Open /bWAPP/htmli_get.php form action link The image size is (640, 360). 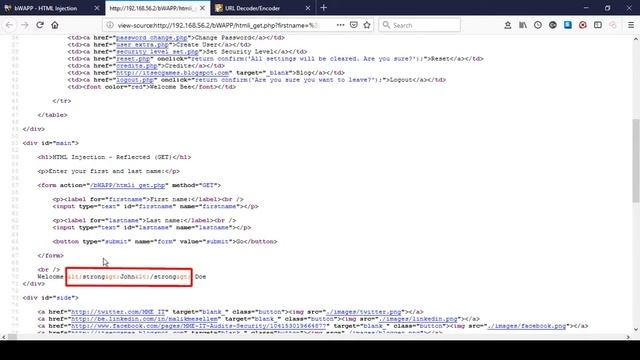coord(127,185)
